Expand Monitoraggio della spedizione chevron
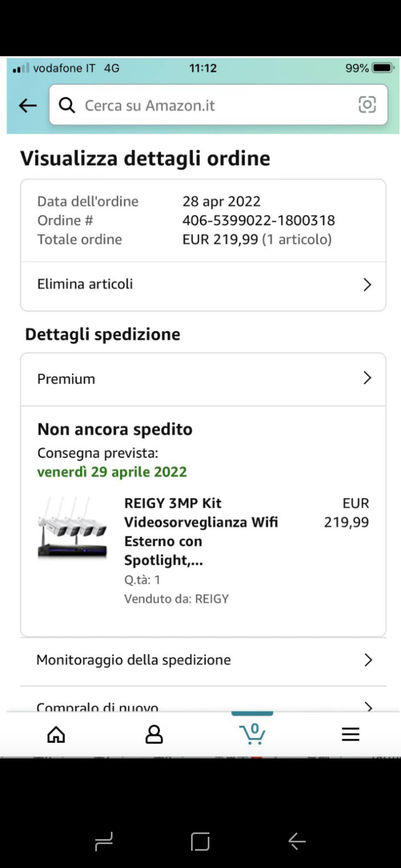Image resolution: width=401 pixels, height=868 pixels. coord(368,660)
